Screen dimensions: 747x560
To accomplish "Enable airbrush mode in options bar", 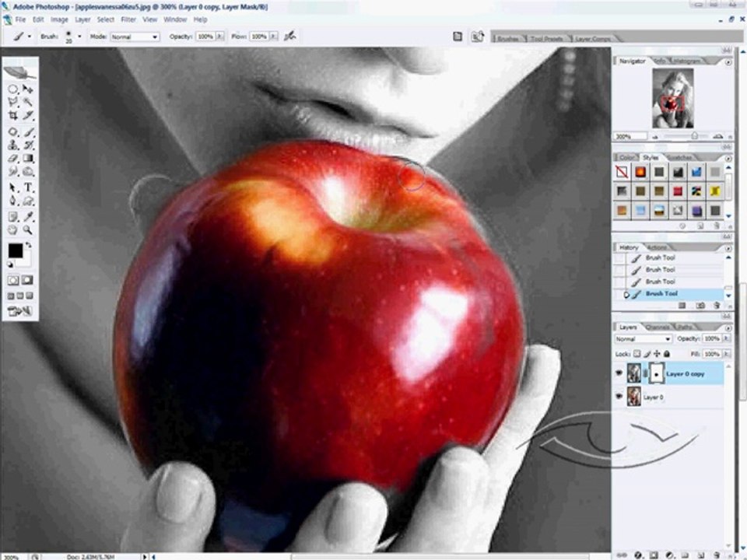I will coord(289,37).
